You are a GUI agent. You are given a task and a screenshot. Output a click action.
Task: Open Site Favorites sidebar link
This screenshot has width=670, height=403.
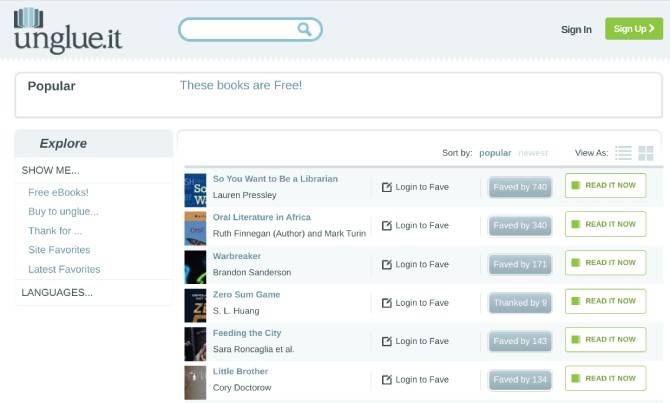pyautogui.click(x=59, y=250)
